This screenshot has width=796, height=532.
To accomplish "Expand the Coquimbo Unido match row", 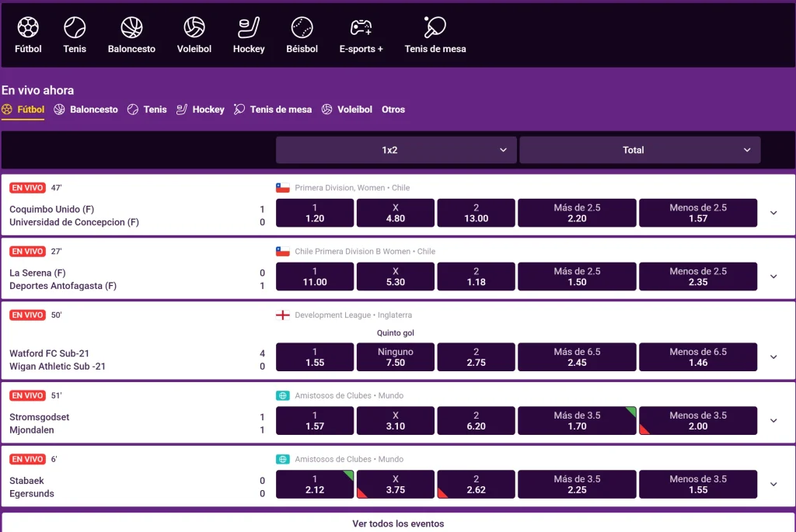I will 773,213.
